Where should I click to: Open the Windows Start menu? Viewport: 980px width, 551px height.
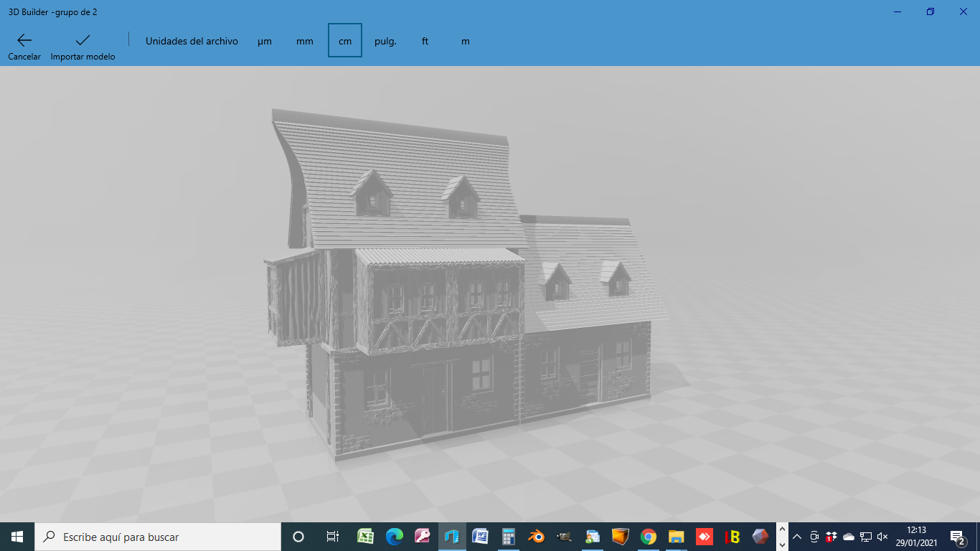(17, 537)
